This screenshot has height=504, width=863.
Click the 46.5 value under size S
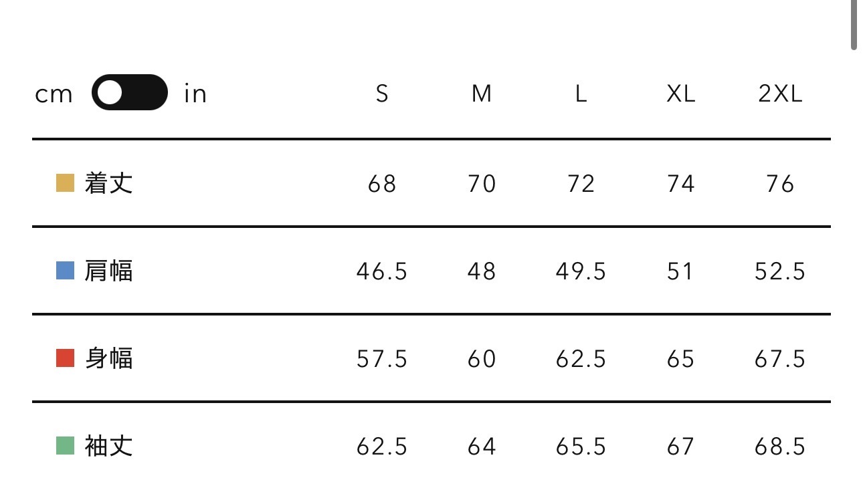click(x=382, y=271)
